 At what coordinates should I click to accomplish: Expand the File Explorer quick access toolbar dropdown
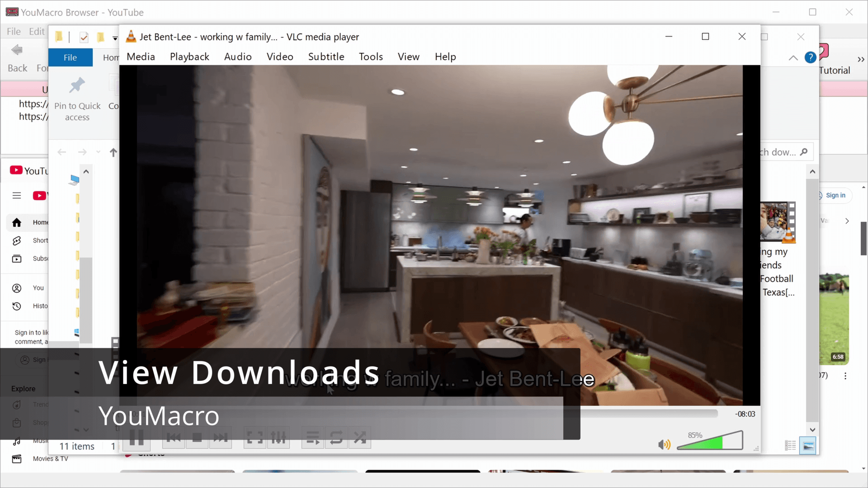click(115, 38)
